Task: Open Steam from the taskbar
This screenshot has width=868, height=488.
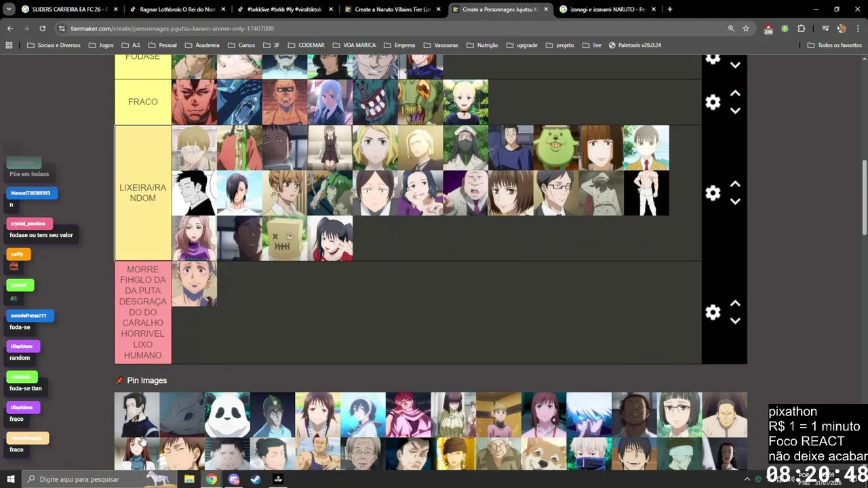Action: click(x=256, y=479)
